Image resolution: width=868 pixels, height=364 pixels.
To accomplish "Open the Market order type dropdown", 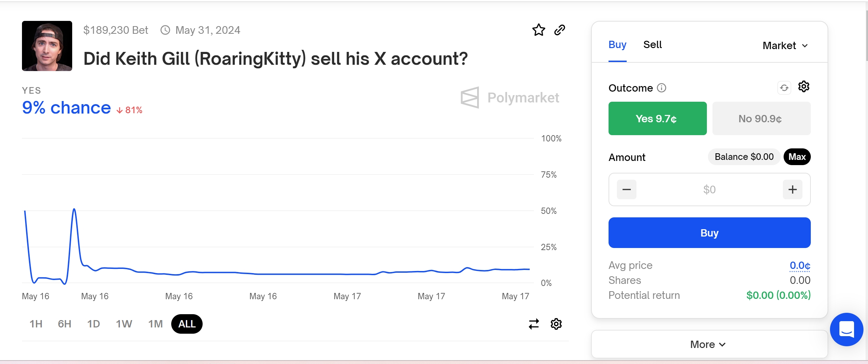I will (785, 46).
